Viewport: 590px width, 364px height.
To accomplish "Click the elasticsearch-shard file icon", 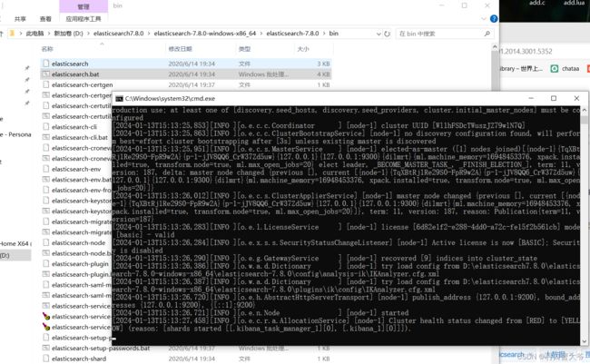I will coord(46,359).
